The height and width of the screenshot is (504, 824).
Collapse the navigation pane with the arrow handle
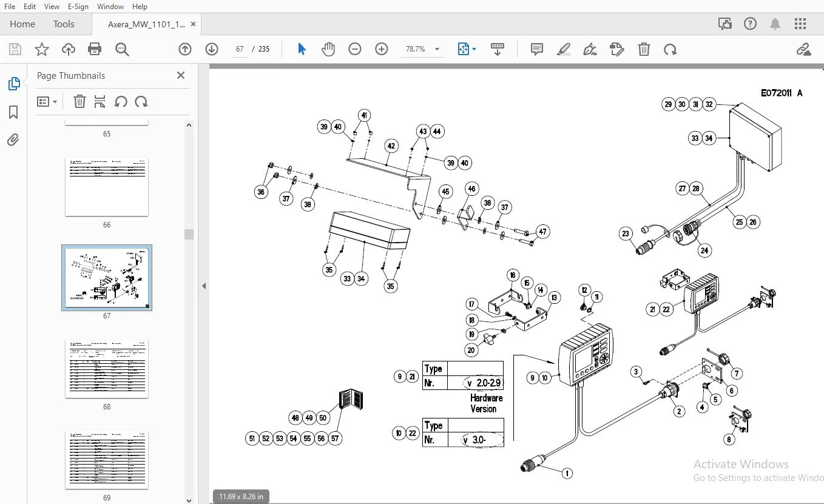pos(204,286)
